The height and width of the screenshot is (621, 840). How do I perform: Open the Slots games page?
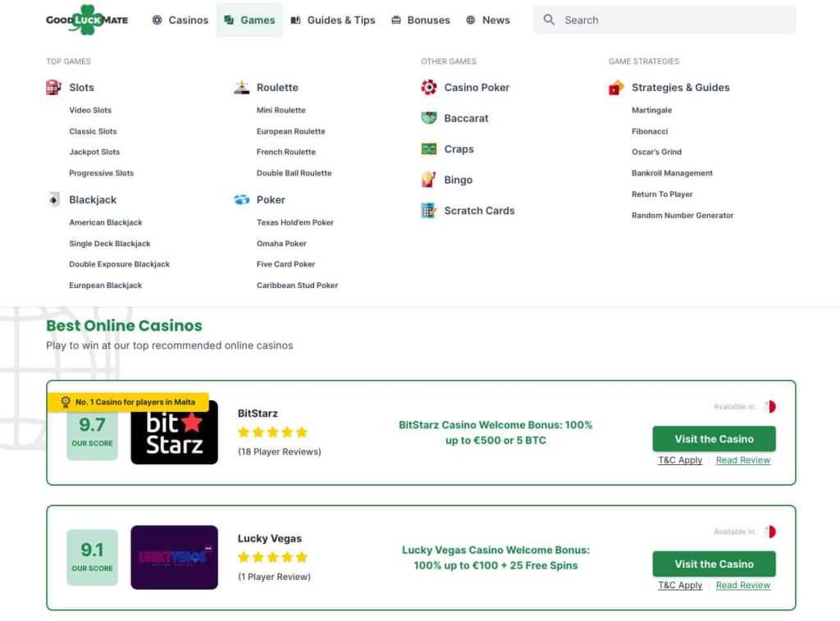(x=81, y=87)
